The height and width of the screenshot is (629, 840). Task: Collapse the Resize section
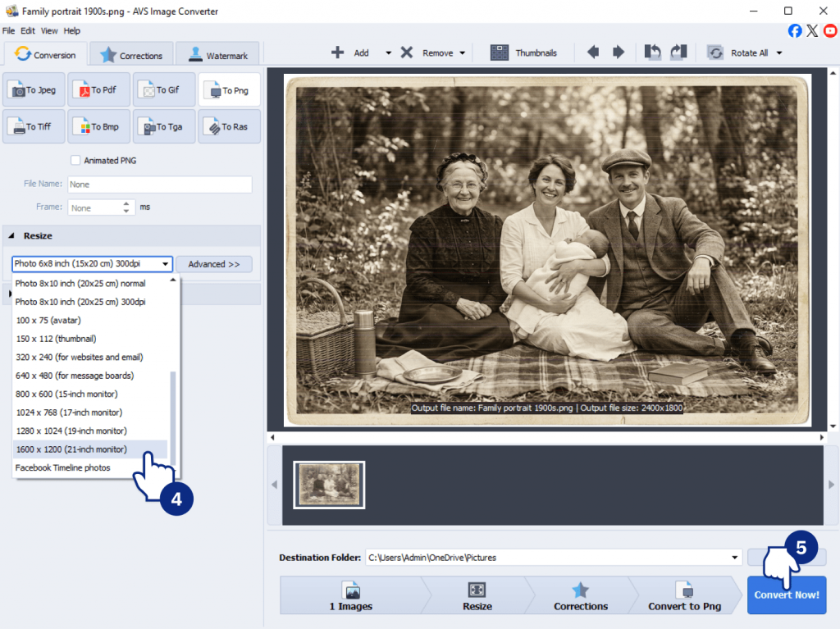click(11, 236)
